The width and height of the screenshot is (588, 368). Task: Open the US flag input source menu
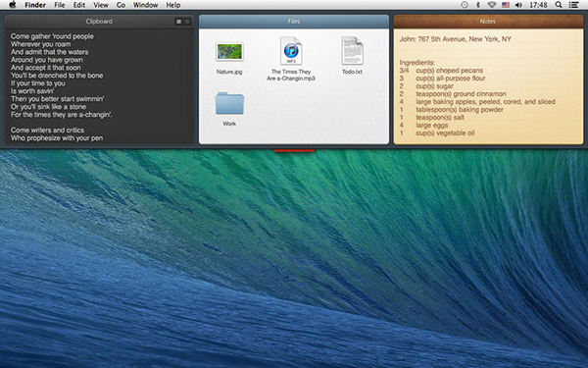coord(506,5)
